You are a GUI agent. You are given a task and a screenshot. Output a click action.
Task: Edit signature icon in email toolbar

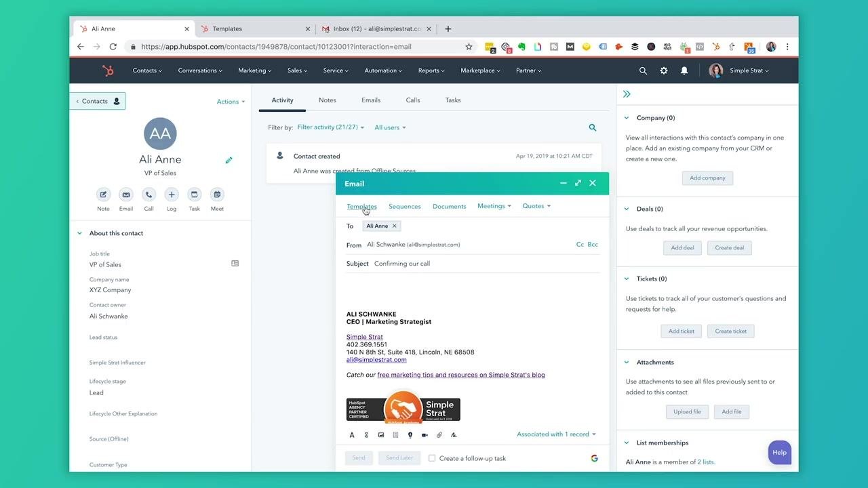click(x=454, y=435)
